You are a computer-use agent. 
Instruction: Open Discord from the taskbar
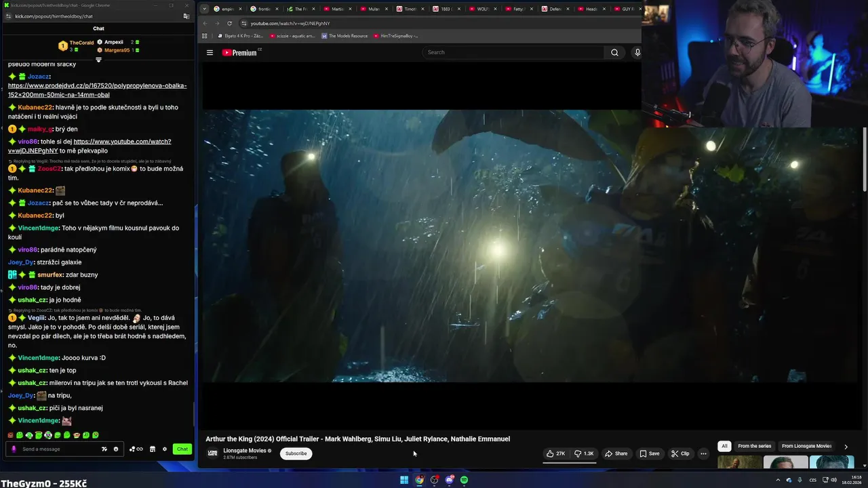tap(450, 480)
